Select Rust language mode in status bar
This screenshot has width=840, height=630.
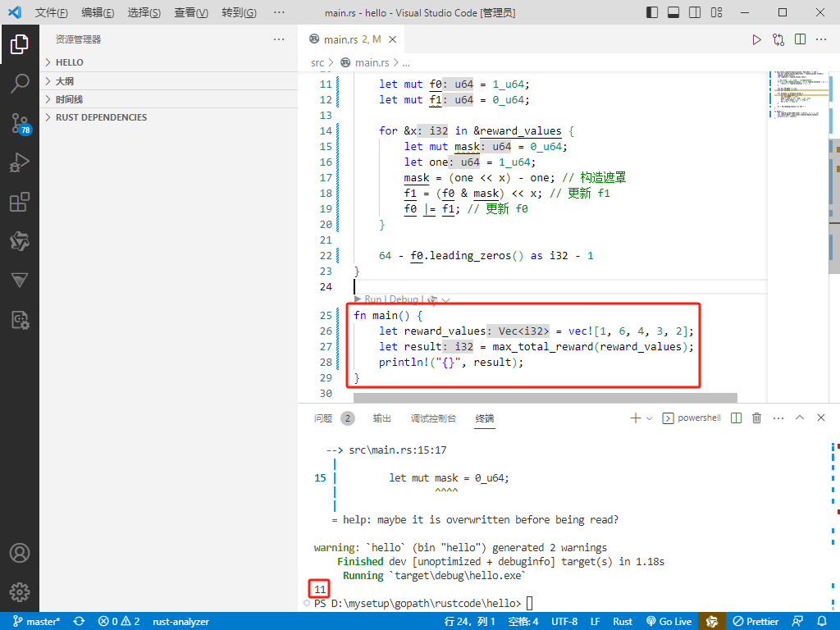click(623, 622)
